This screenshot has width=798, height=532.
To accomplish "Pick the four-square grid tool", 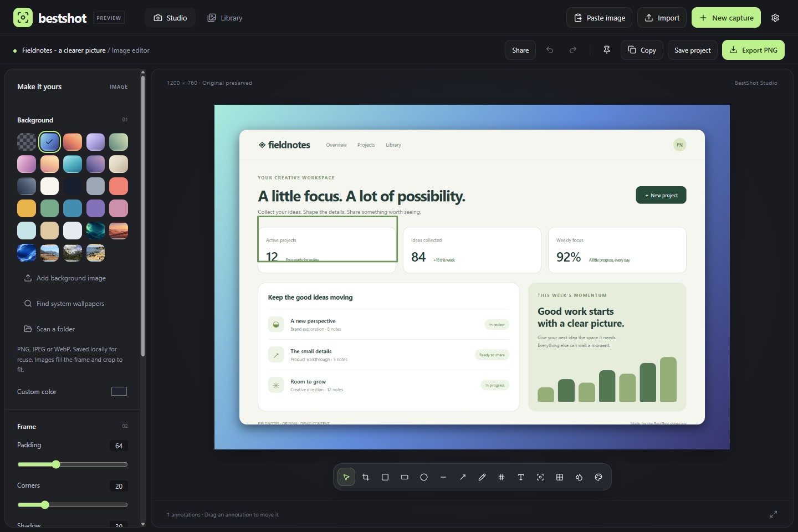I will point(560,477).
